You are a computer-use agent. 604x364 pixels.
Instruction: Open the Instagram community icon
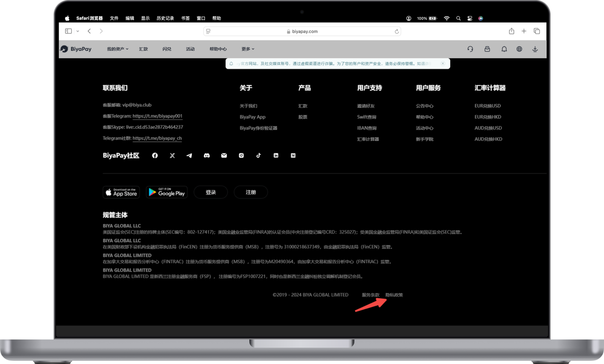pos(241,156)
